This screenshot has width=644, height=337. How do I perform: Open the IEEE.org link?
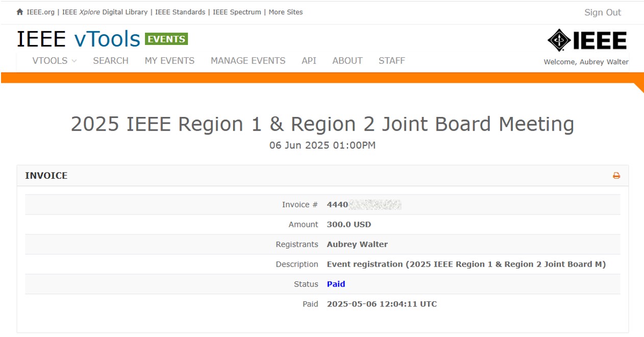point(40,12)
